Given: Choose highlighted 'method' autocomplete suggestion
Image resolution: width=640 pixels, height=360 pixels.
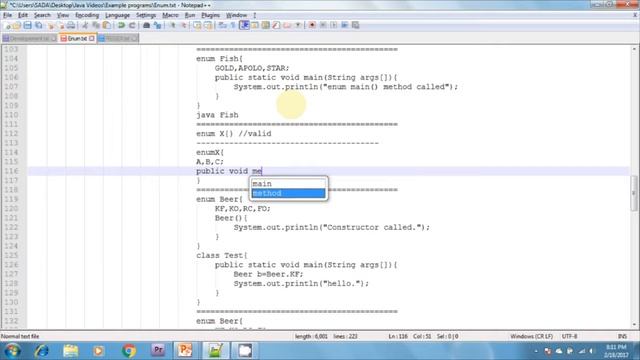Looking at the screenshot, I should pos(289,193).
